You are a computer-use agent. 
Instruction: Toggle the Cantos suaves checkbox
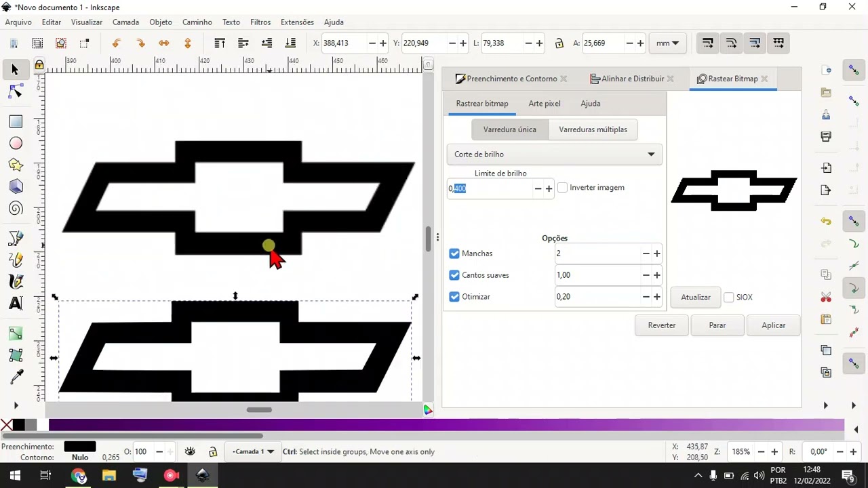click(x=454, y=275)
